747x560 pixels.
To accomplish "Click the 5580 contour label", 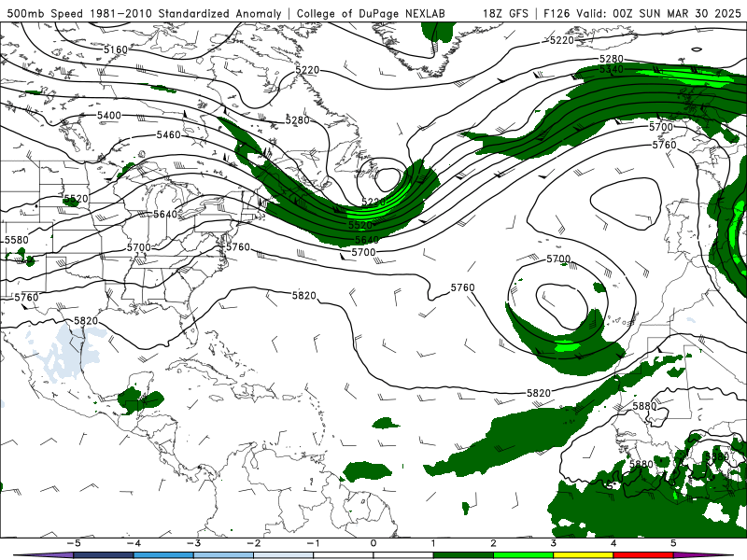I will [x=17, y=240].
